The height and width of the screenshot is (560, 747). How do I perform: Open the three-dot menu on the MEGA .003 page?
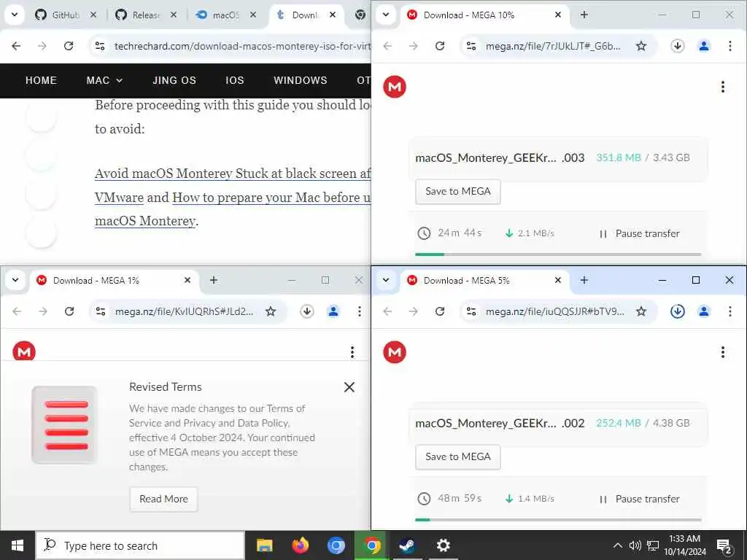[x=723, y=87]
